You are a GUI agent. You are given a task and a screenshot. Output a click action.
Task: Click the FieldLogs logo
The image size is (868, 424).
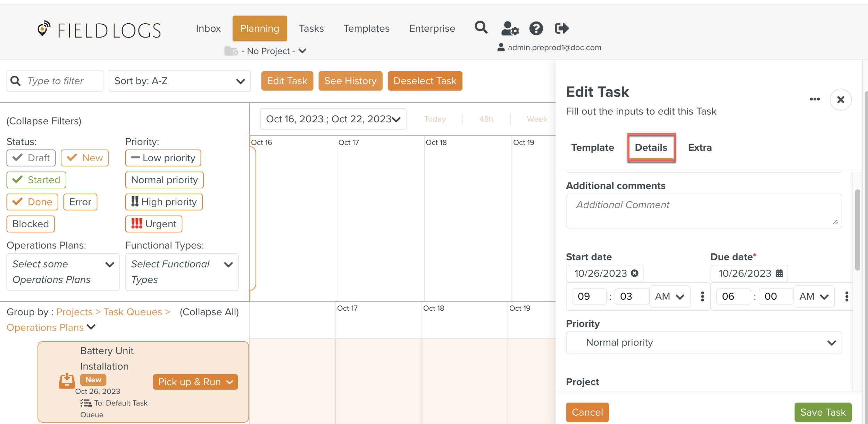pos(99,30)
